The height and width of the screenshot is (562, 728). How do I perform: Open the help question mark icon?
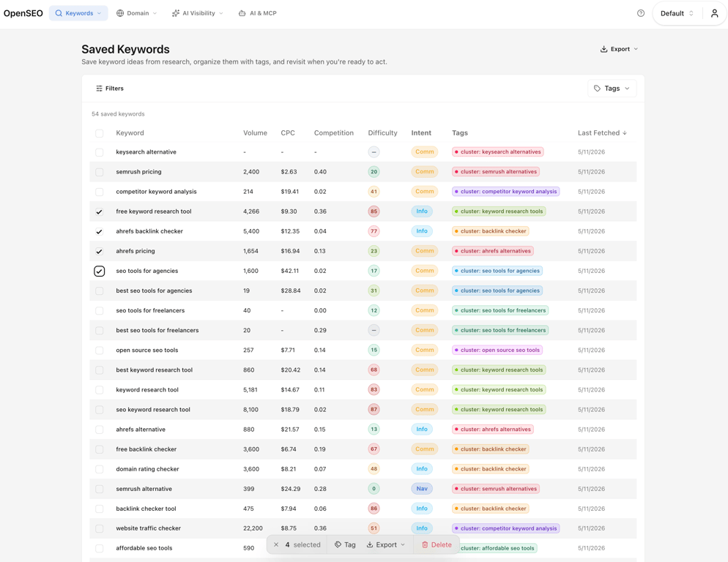click(x=641, y=13)
